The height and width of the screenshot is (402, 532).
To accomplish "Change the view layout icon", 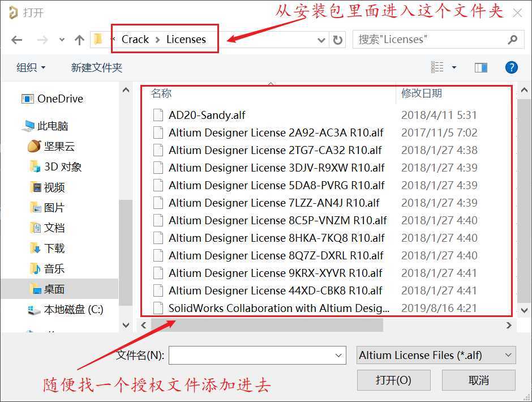I will pos(437,67).
